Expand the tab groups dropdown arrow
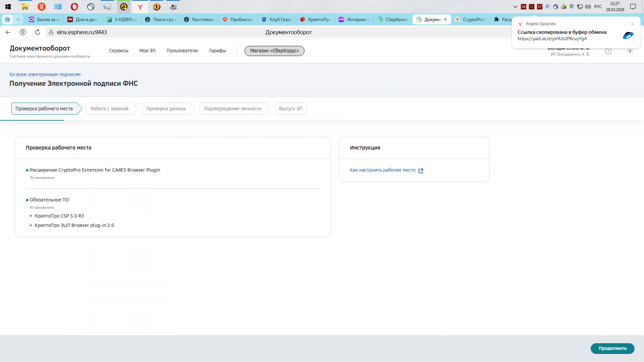This screenshot has height=362, width=644. pos(19,19)
